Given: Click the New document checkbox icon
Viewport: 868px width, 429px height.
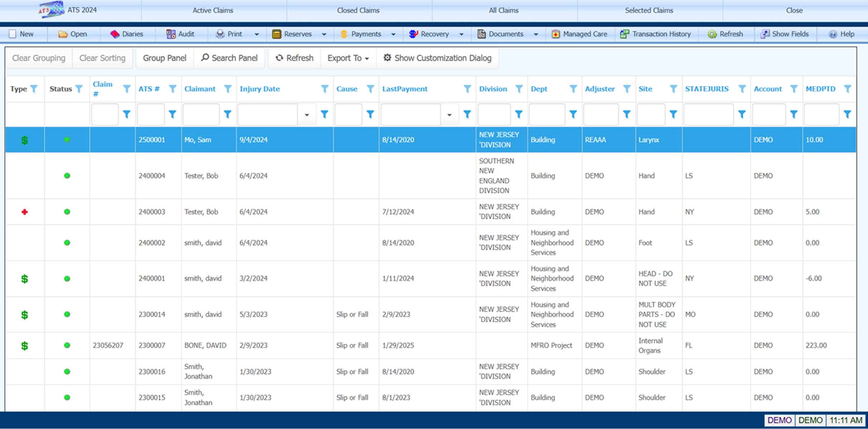Looking at the screenshot, I should [x=13, y=34].
